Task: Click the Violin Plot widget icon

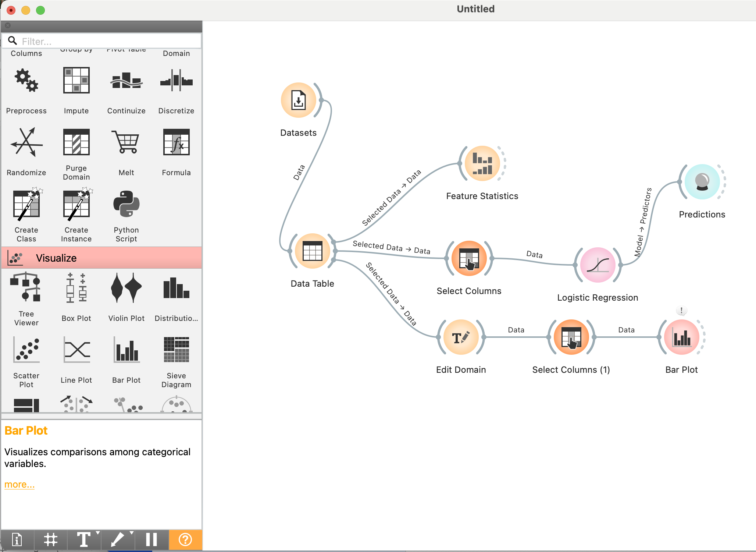Action: [x=126, y=288]
